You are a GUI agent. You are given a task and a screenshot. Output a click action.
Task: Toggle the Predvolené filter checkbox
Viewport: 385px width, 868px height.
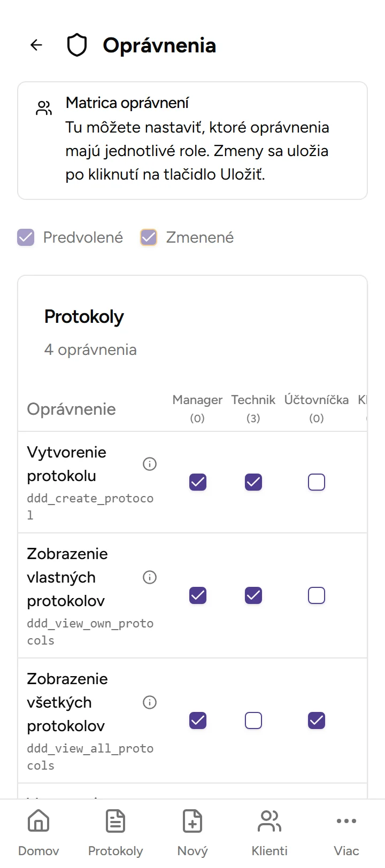pyautogui.click(x=26, y=237)
